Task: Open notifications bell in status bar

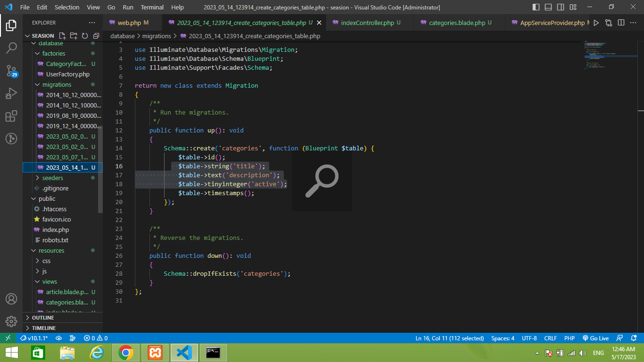Action: pos(634,338)
